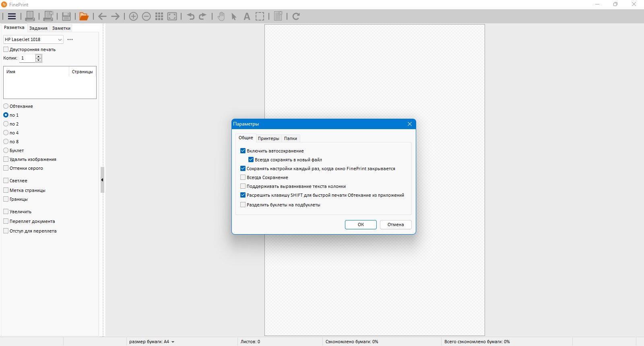
Task: Open the hamburger menu icon
Action: pos(12,16)
